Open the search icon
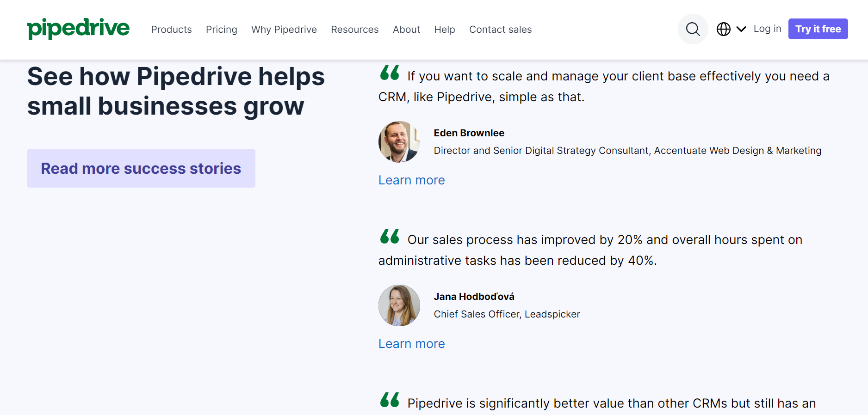This screenshot has height=415, width=868. pos(693,29)
